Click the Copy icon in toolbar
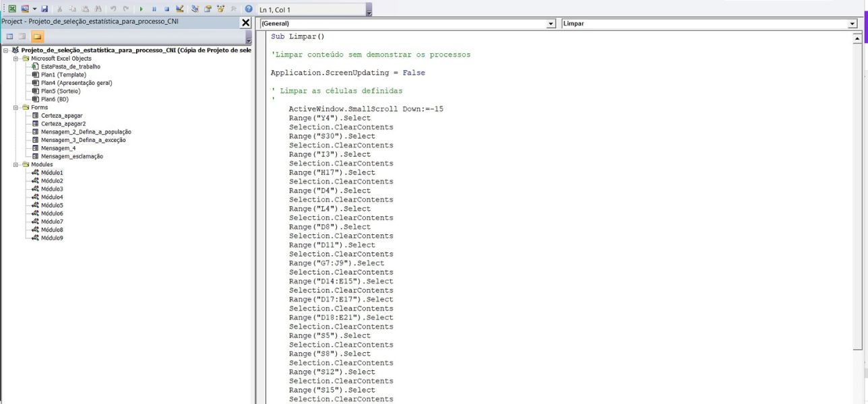The height and width of the screenshot is (404, 868). pos(73,9)
